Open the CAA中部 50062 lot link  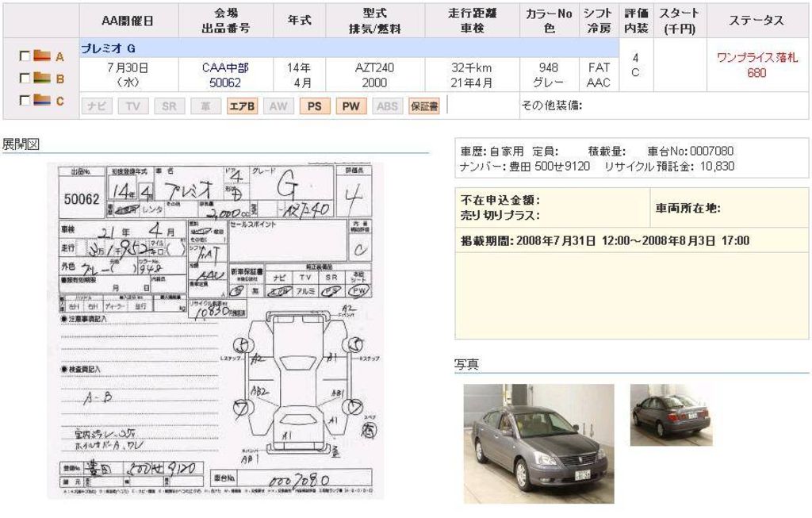point(225,75)
